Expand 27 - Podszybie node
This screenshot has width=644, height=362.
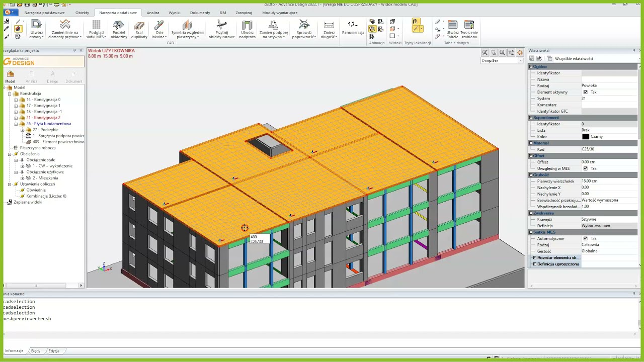tap(22, 130)
